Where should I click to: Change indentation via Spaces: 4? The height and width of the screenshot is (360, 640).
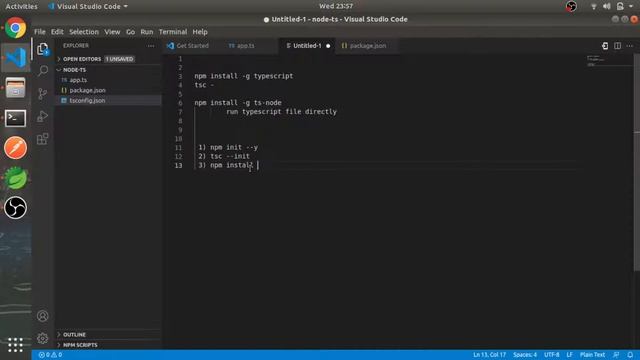[525, 355]
